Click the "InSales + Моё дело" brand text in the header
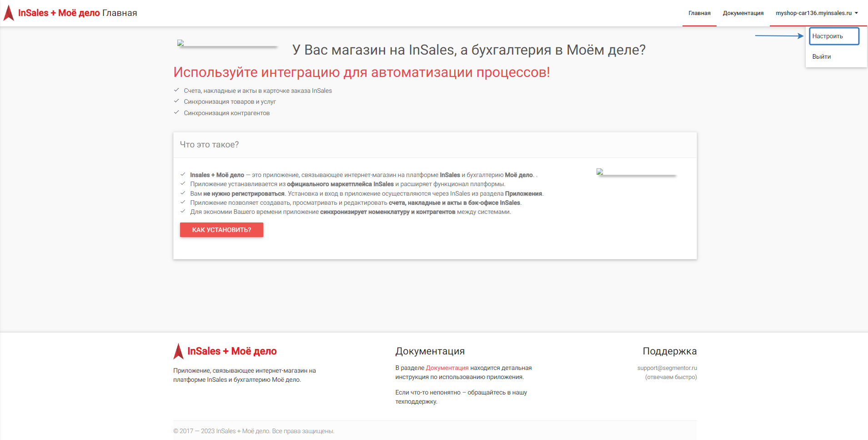The width and height of the screenshot is (868, 440). [x=59, y=13]
